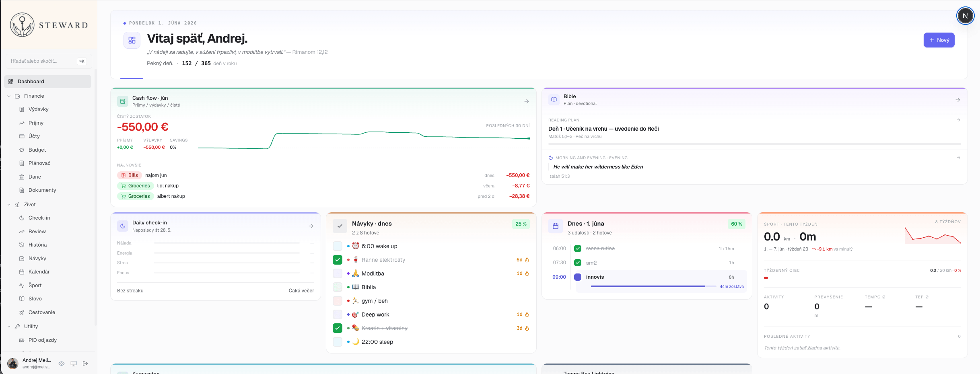Collapse the Utility section chevron
The height and width of the screenshot is (374, 980).
(x=9, y=327)
